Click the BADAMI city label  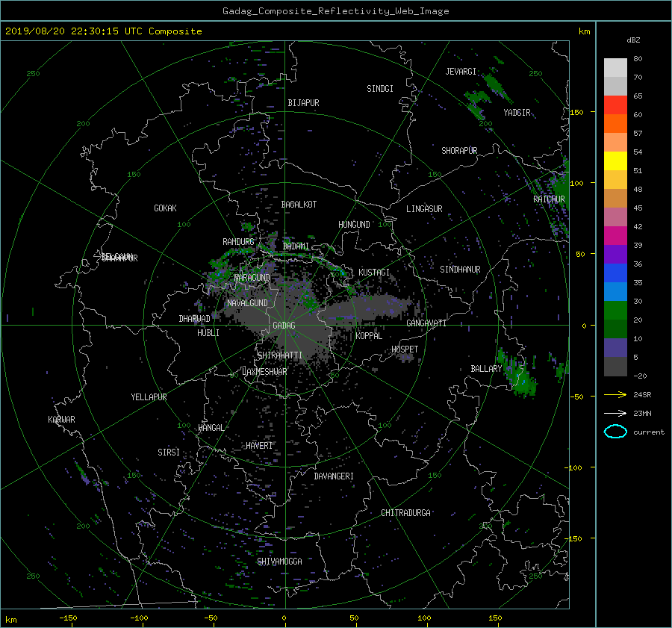(x=296, y=246)
